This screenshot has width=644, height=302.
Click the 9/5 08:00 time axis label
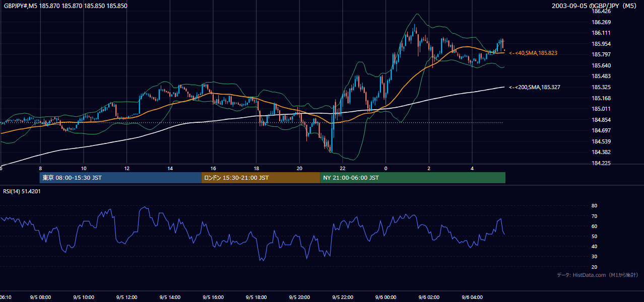click(40, 297)
